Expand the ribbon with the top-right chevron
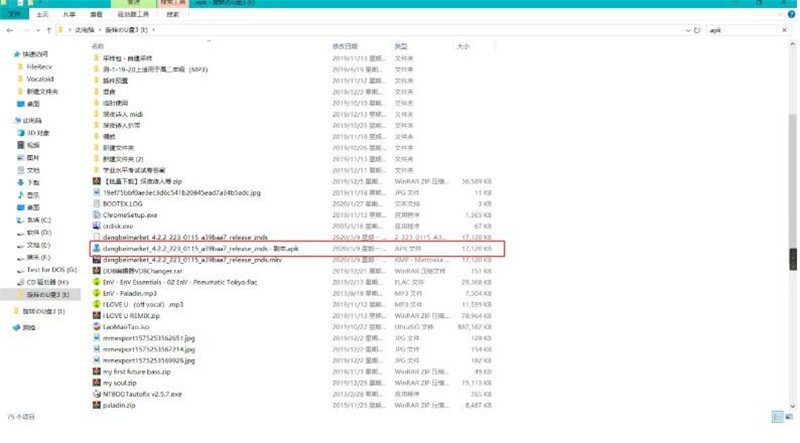 pos(780,14)
